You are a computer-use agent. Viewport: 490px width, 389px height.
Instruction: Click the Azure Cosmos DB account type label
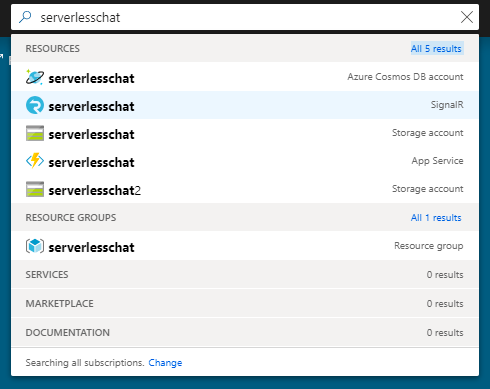(x=405, y=77)
